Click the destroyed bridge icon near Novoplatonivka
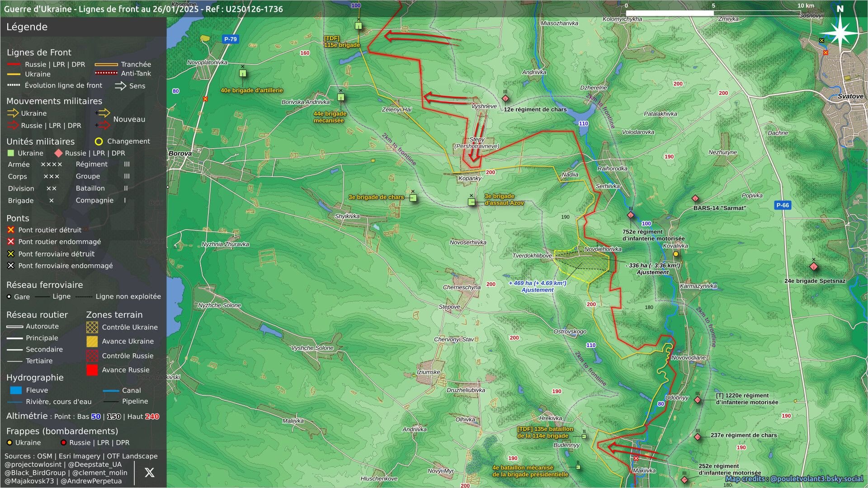Screen dimensions: 868x488 (x=205, y=99)
